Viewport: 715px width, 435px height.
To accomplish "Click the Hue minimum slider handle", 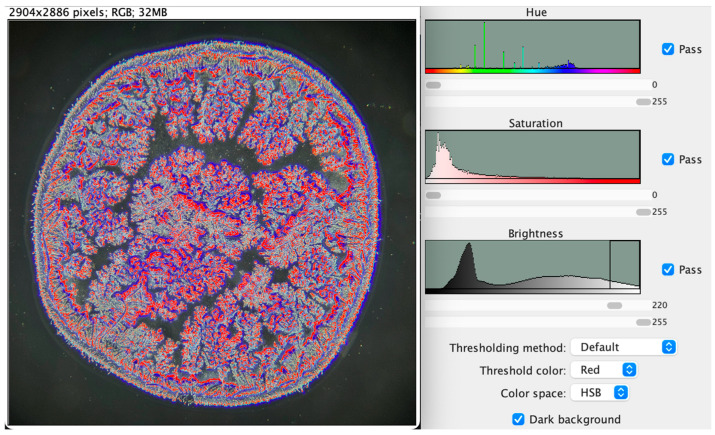I will pyautogui.click(x=433, y=85).
